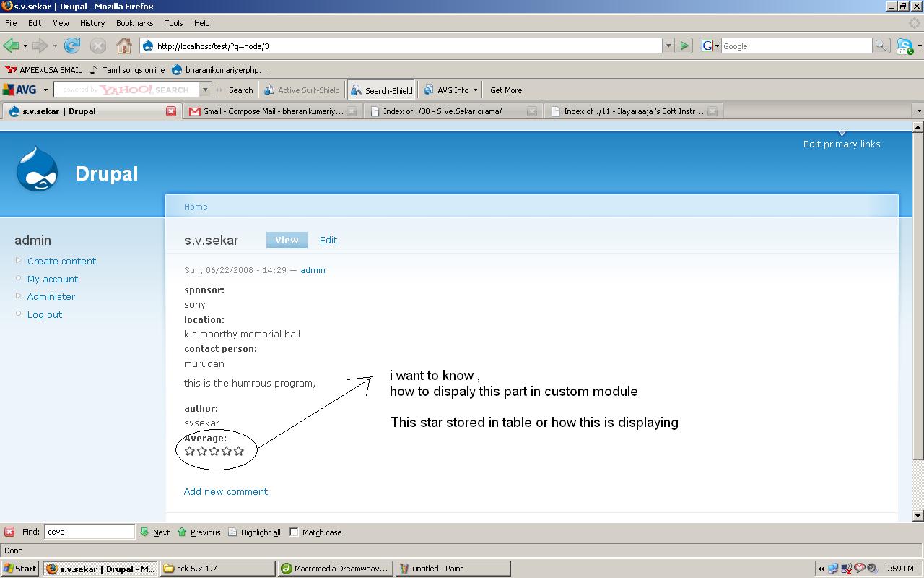Click the AVG logo in toolbar
Viewport: 924px width, 578px height.
pyautogui.click(x=19, y=90)
